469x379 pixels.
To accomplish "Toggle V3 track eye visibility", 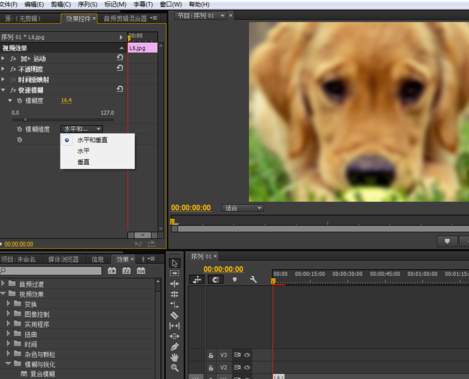I will coord(247,355).
